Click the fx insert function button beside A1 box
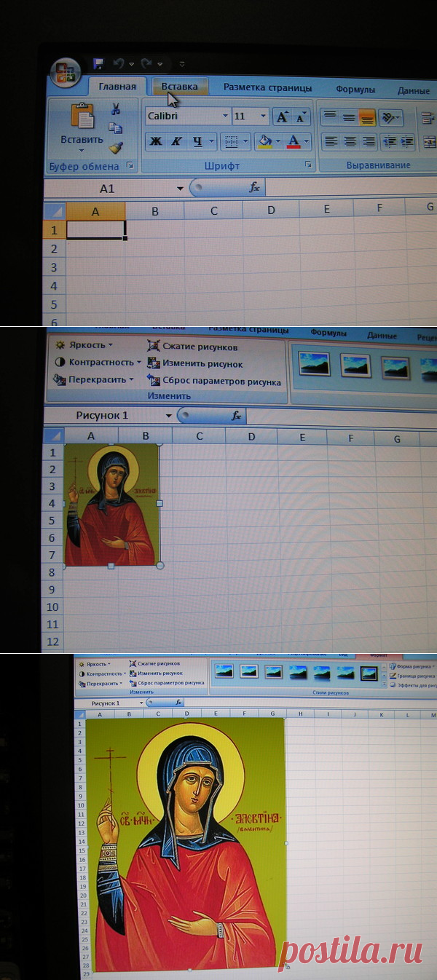This screenshot has width=437, height=980. (x=254, y=188)
